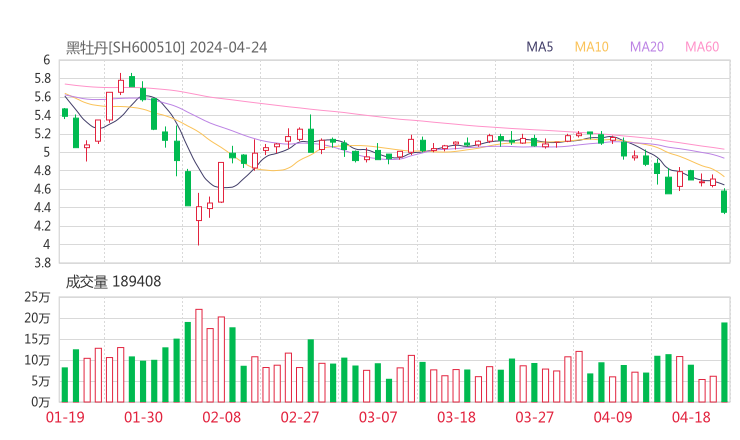Click the 01-19 date axis label
The image size is (740, 440).
[x=65, y=417]
